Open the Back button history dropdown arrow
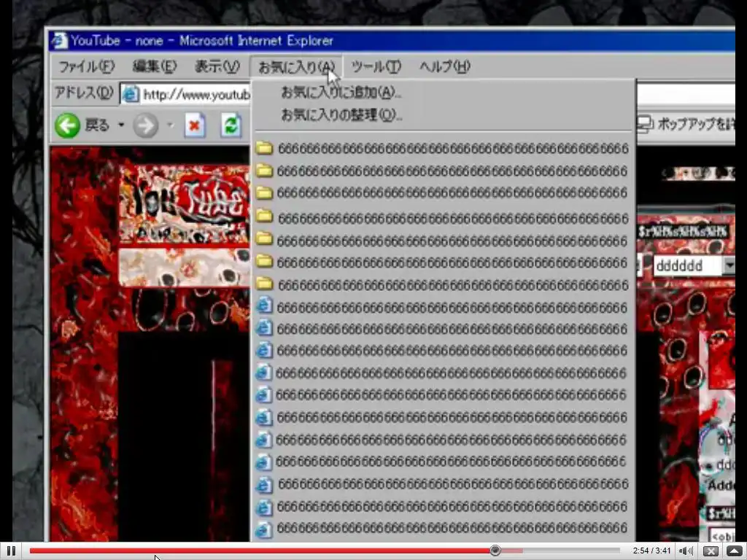 coord(121,125)
